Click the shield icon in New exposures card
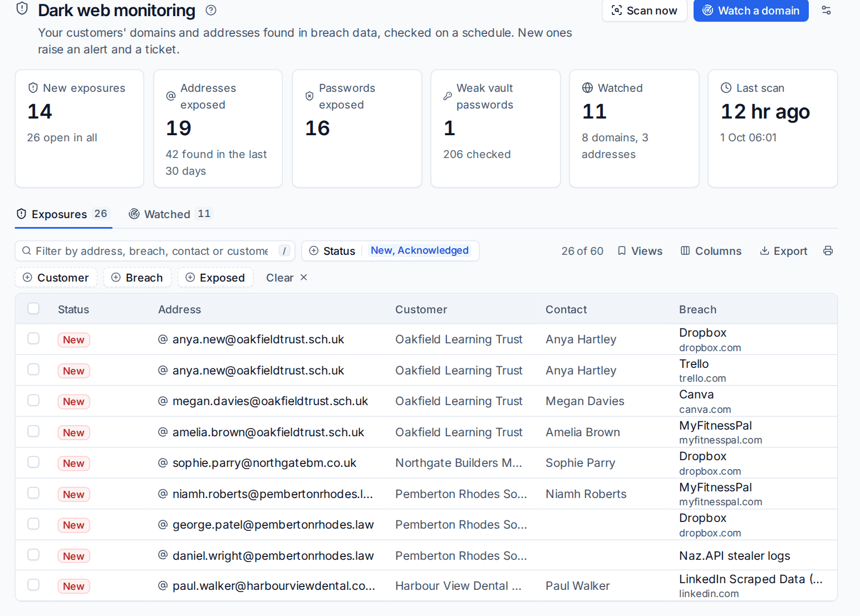This screenshot has height=616, width=860. pos(33,88)
